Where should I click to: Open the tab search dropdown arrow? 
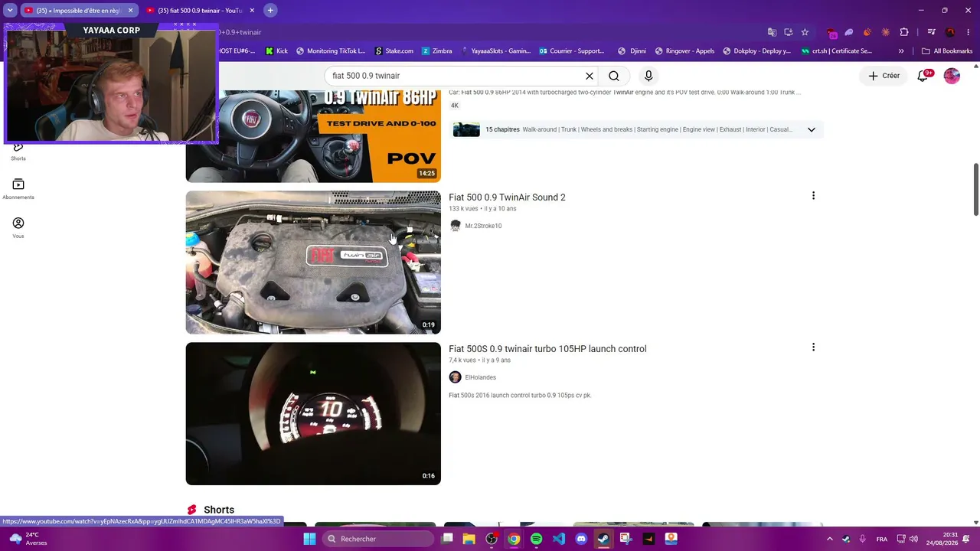10,11
